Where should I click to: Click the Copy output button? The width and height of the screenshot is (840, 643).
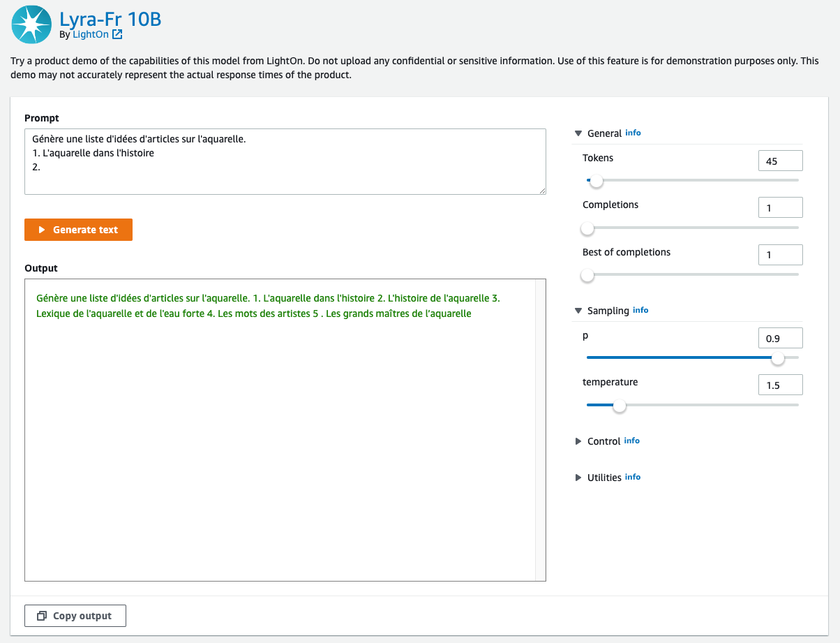75,616
